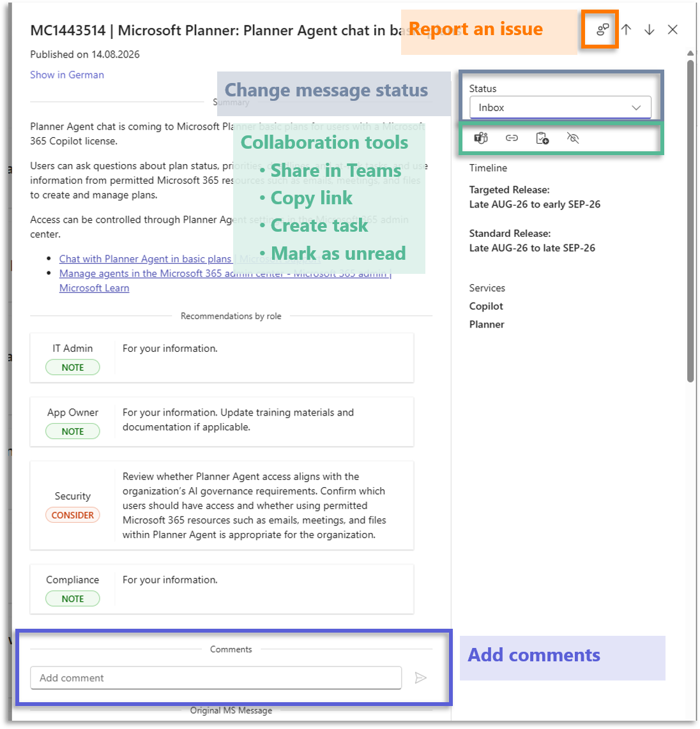The image size is (700, 729).
Task: Click 'Published on 14.08.2026' text
Action: pos(85,54)
